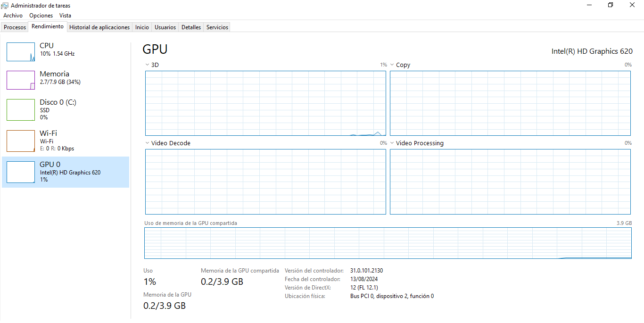Open the Copy engine dropdown selector

tap(392, 65)
